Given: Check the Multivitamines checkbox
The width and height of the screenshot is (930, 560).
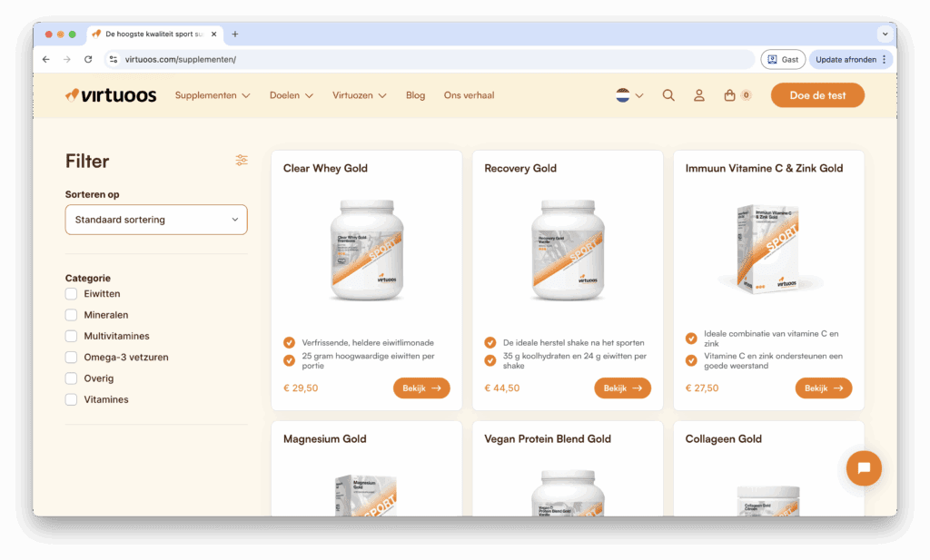Looking at the screenshot, I should [x=71, y=336].
